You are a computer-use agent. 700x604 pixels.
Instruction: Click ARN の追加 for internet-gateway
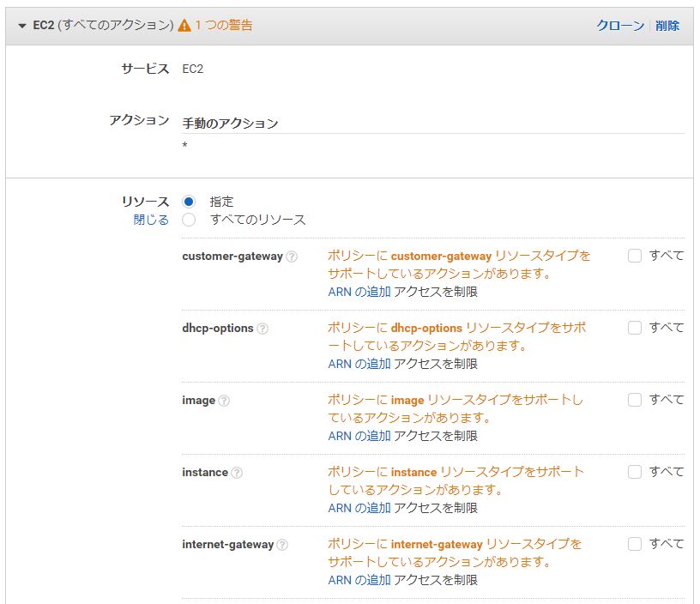pyautogui.click(x=359, y=580)
